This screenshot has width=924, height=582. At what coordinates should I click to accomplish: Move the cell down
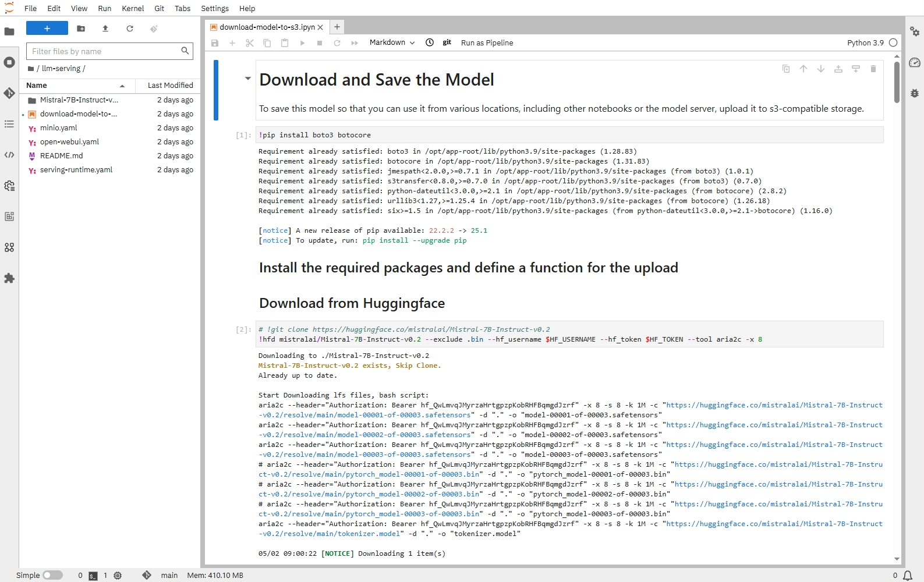click(x=821, y=69)
